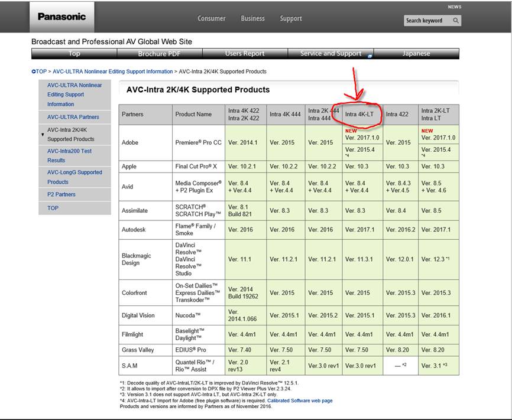Open the Business menu
The width and height of the screenshot is (512, 420).
click(252, 18)
